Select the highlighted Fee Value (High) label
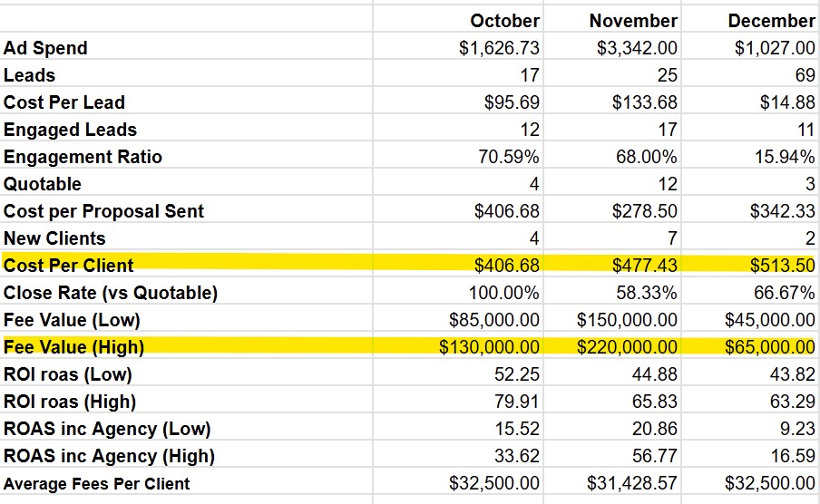The height and width of the screenshot is (504, 820). click(74, 347)
